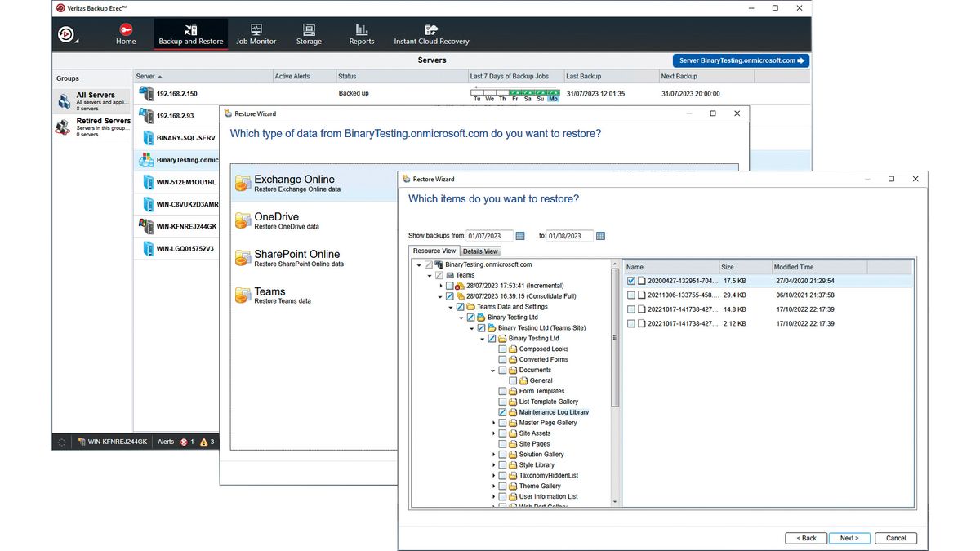The image size is (980, 551).
Task: Open calendar picker beside the 01/07/2023 date
Action: pos(520,236)
